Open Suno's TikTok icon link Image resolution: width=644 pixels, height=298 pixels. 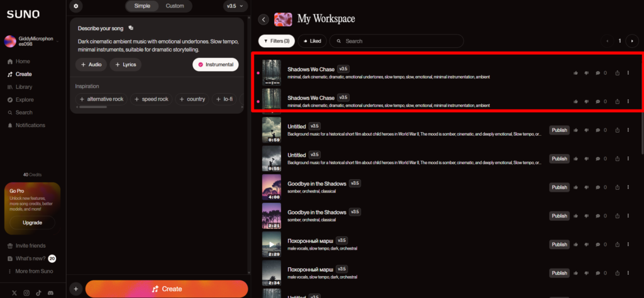[38, 293]
